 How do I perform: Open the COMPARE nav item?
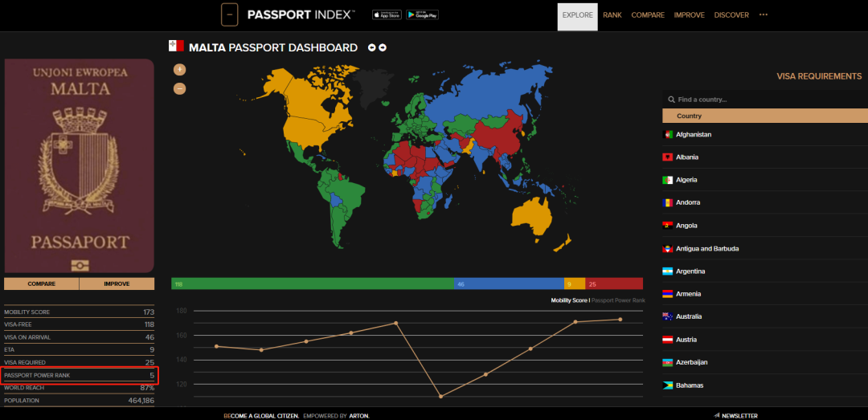click(648, 15)
